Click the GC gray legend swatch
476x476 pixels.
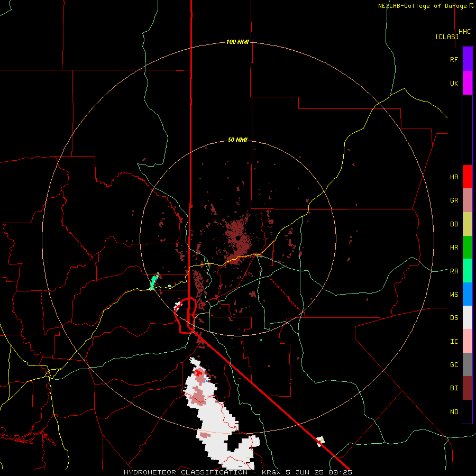pos(467,364)
